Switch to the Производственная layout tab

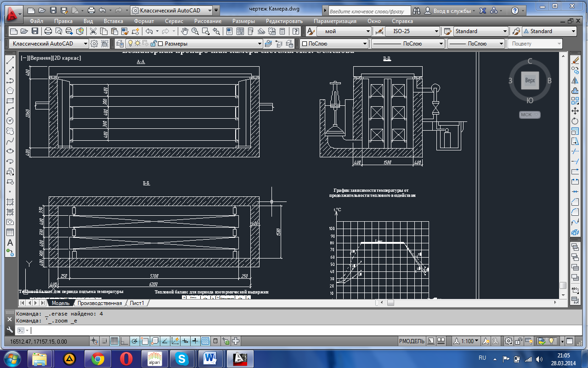pos(100,303)
